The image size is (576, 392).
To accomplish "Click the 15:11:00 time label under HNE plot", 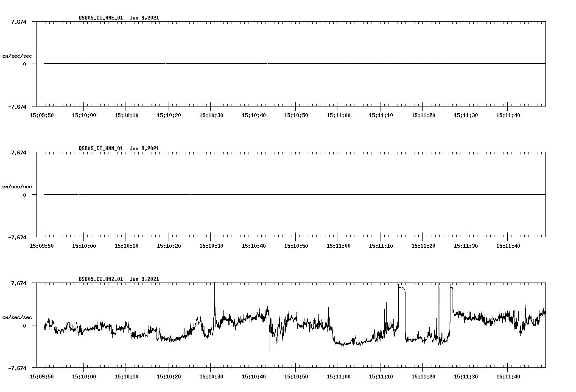I will 338,115.
